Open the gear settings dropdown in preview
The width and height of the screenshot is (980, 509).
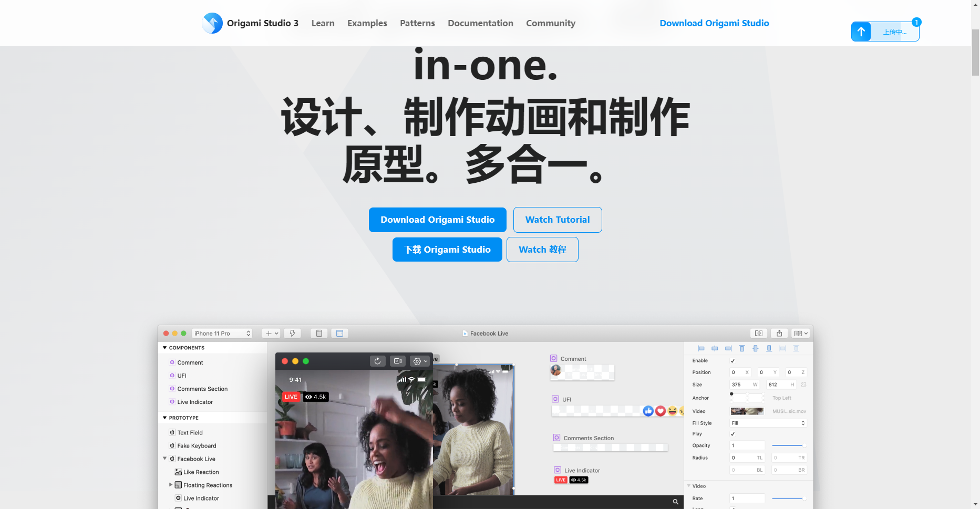[x=420, y=361]
